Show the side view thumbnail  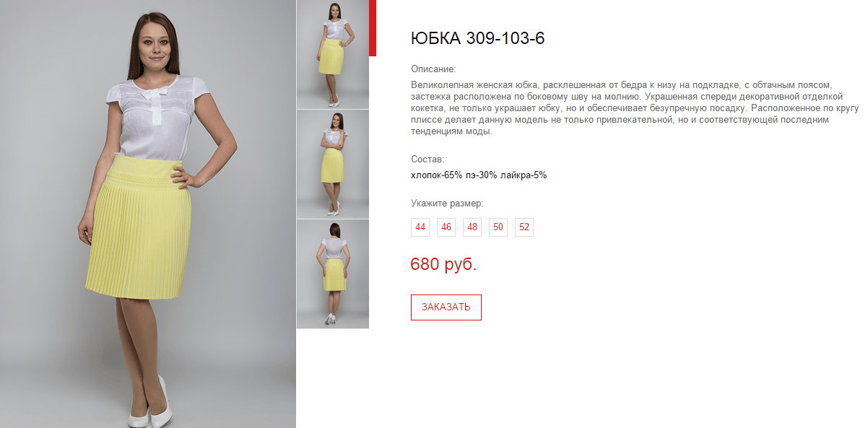coord(333,165)
